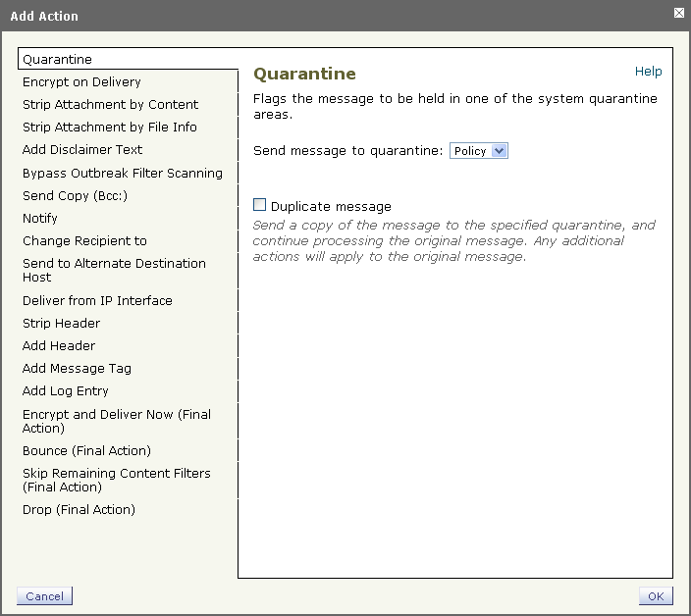Viewport: 691px width, 616px height.
Task: Select the Add Header action
Action: [x=59, y=345]
